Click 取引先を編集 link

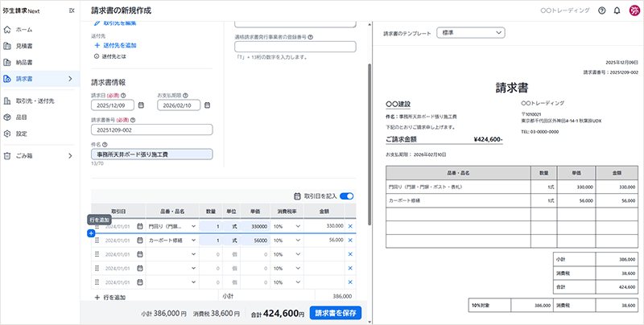coord(115,23)
